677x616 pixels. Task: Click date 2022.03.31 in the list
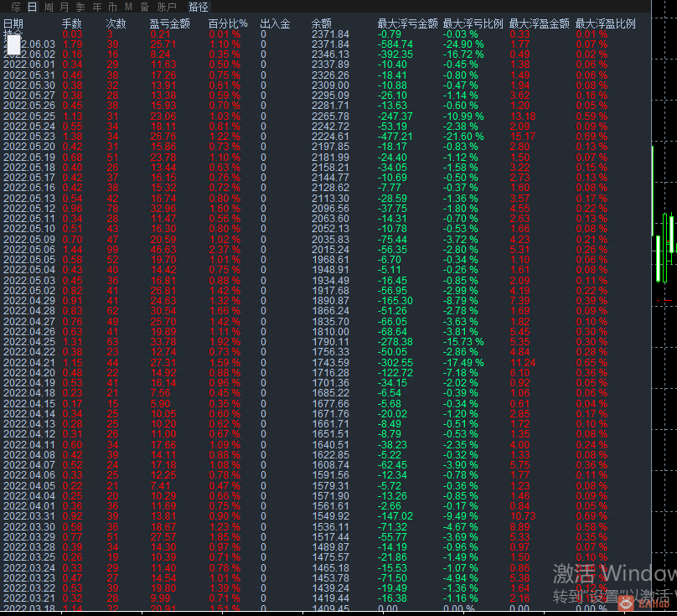[x=29, y=516]
